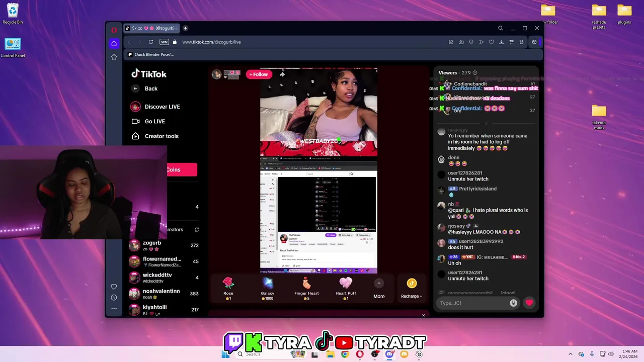Click the tab search magnifier icon
The height and width of the screenshot is (362, 644).
click(x=501, y=28)
